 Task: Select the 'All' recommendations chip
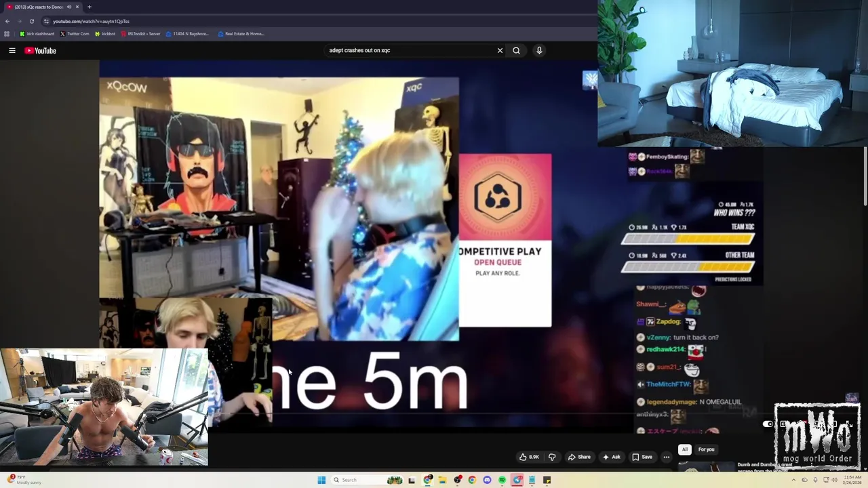(685, 449)
